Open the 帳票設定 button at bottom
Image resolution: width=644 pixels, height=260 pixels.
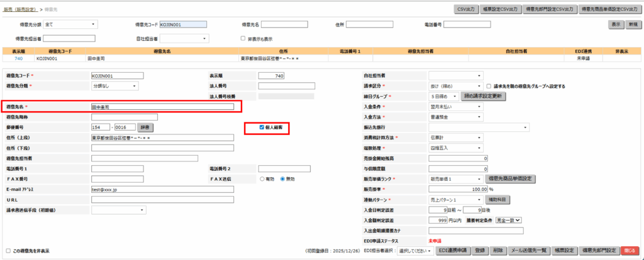(x=565, y=250)
